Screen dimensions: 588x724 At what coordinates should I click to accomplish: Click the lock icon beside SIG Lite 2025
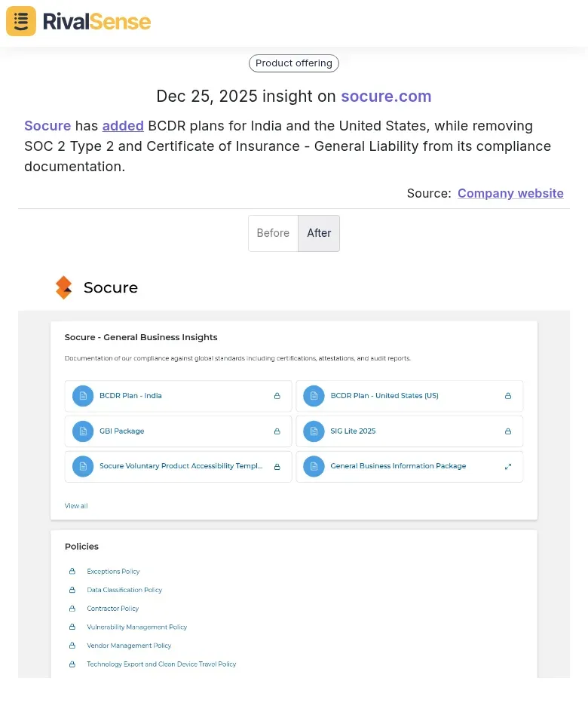507,431
